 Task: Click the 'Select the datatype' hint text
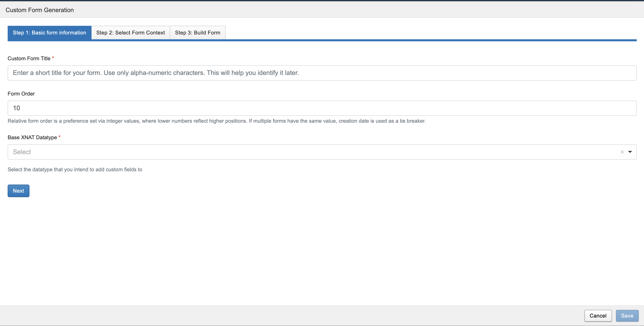coord(75,170)
